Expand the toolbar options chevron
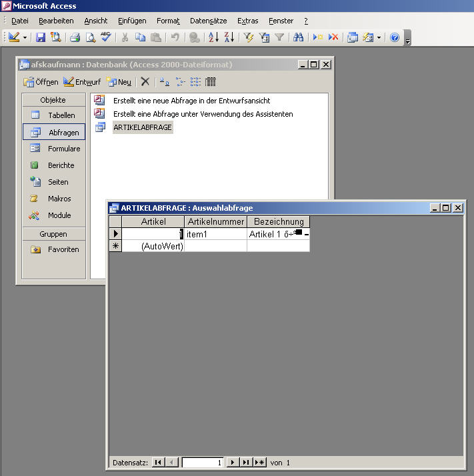The width and height of the screenshot is (474, 476). click(x=408, y=37)
